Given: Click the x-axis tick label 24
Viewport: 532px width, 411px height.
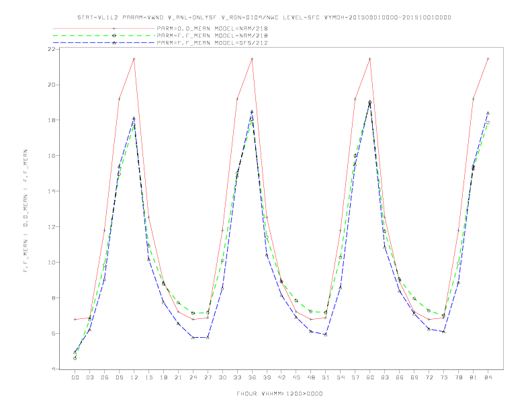Looking at the screenshot, I should 193,377.
